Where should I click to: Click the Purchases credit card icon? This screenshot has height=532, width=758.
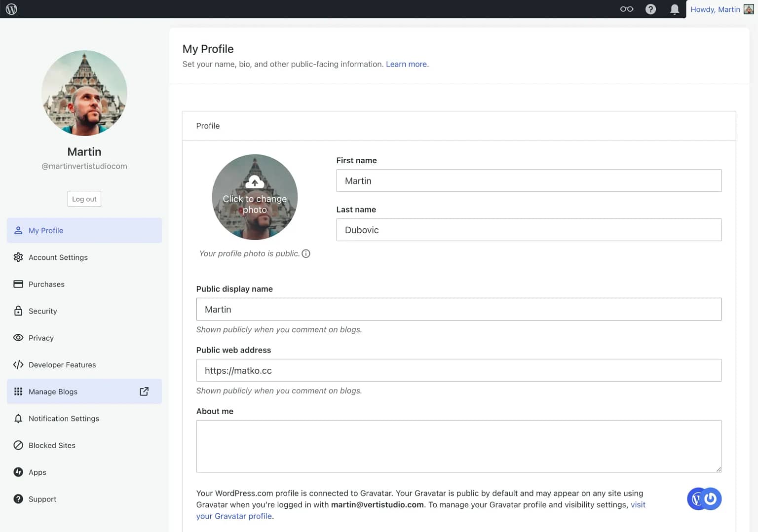pyautogui.click(x=18, y=284)
